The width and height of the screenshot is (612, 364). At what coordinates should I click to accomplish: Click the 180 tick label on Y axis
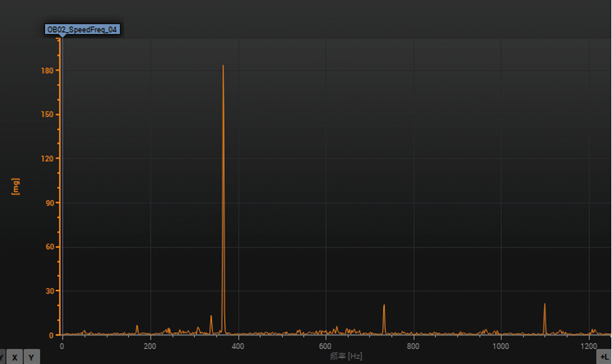point(47,71)
